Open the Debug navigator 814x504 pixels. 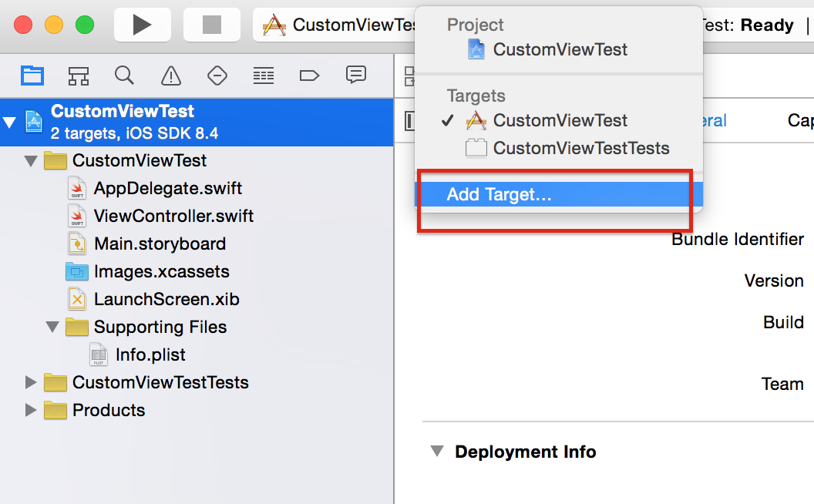[263, 76]
